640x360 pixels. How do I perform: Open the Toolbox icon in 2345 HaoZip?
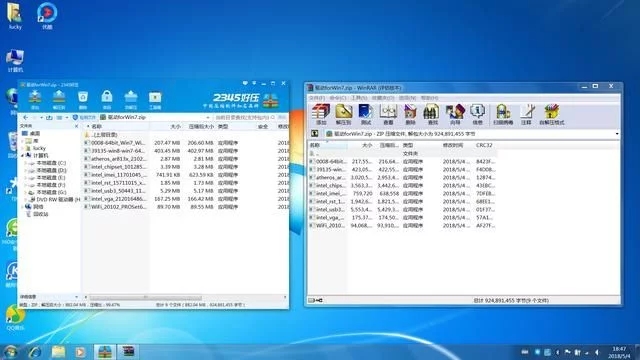(155, 99)
